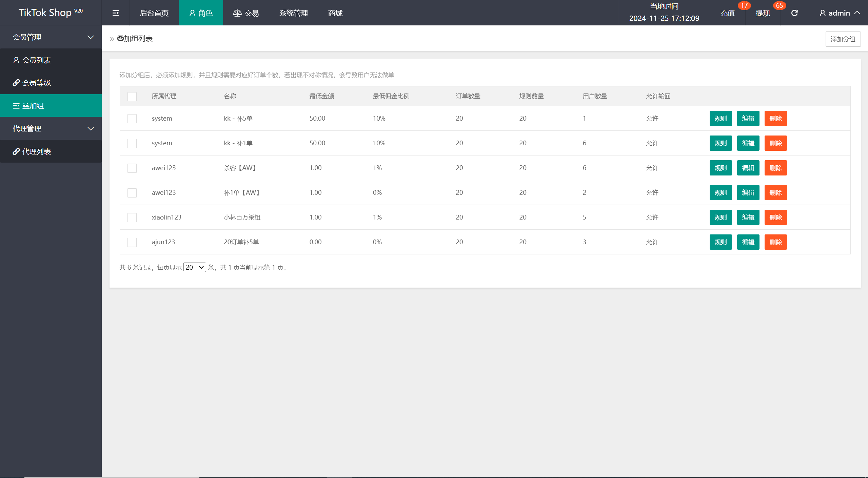Check the box for 20订单补5单 row
868x478 pixels.
[132, 242]
